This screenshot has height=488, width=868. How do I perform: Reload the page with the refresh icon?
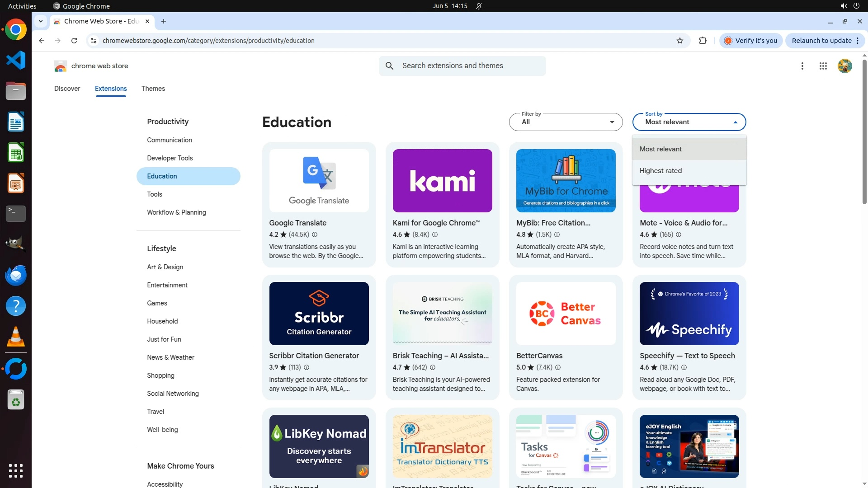[x=74, y=41]
